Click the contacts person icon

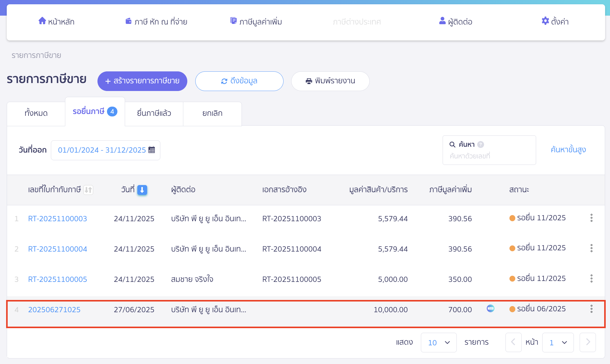point(442,21)
